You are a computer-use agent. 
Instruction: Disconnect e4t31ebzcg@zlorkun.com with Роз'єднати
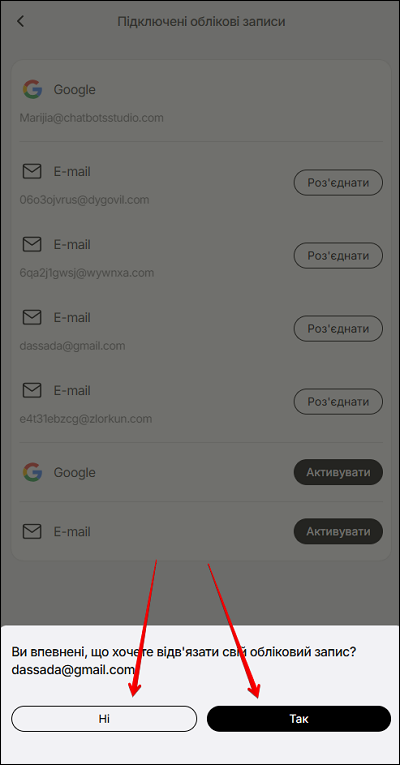pyautogui.click(x=338, y=402)
